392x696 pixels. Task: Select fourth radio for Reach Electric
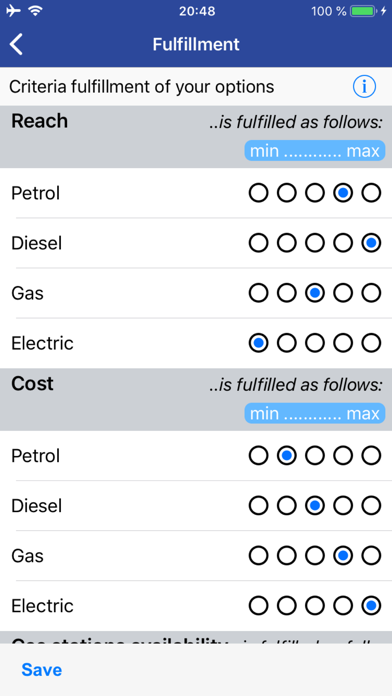343,343
